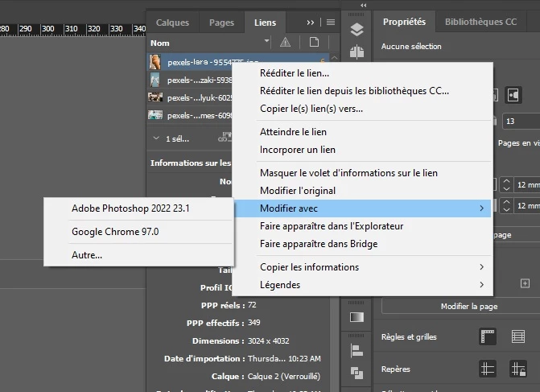The width and height of the screenshot is (540, 392).
Task: Choose Masquer le volet d'informations sur le lien
Action: (x=363, y=173)
